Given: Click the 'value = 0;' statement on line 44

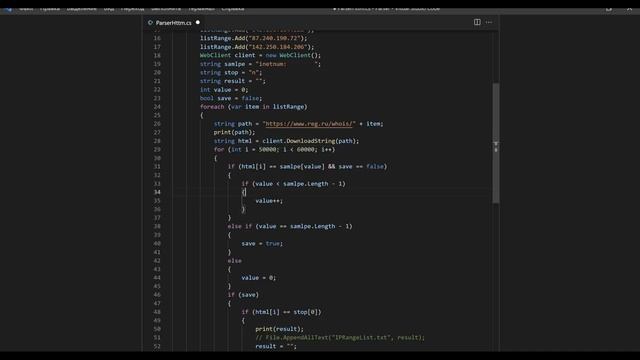Looking at the screenshot, I should pos(258,278).
